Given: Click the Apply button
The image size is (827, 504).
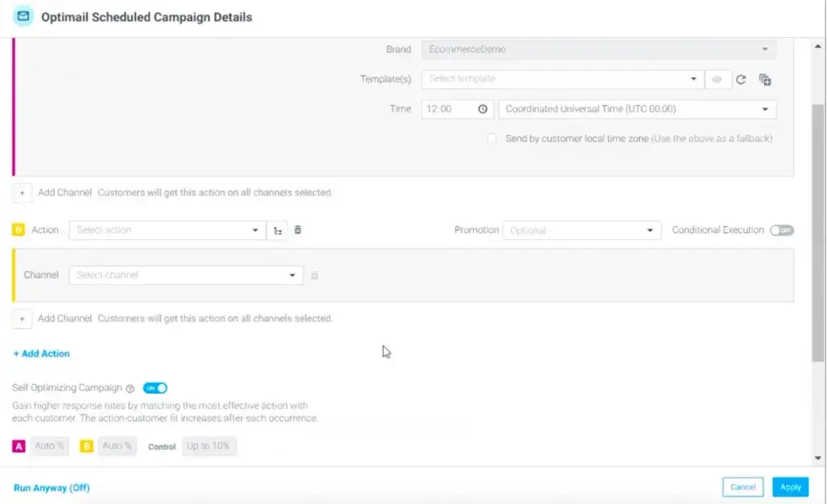Looking at the screenshot, I should (x=790, y=487).
